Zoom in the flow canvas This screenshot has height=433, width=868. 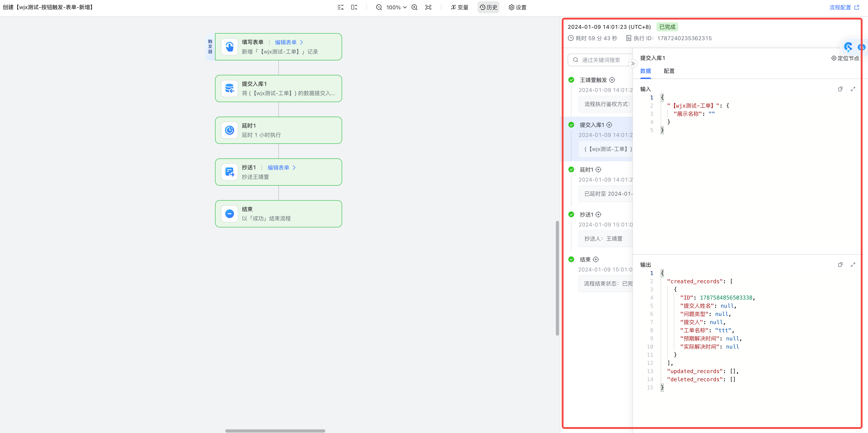pyautogui.click(x=414, y=7)
